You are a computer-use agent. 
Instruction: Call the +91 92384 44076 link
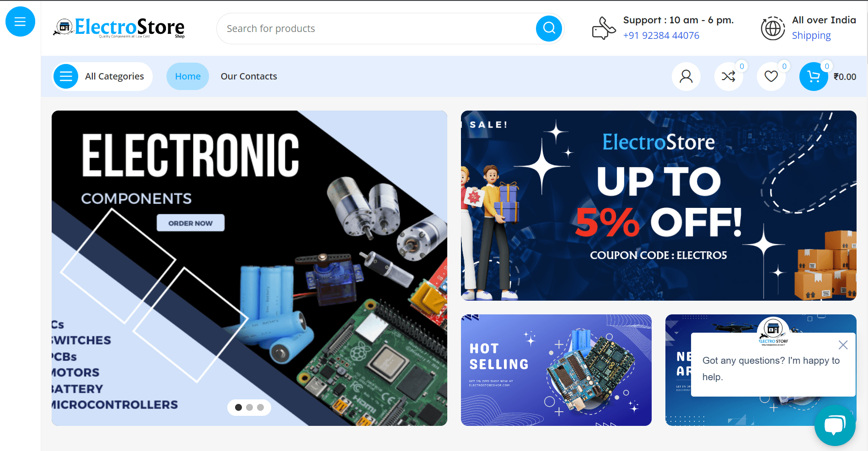pyautogui.click(x=661, y=35)
